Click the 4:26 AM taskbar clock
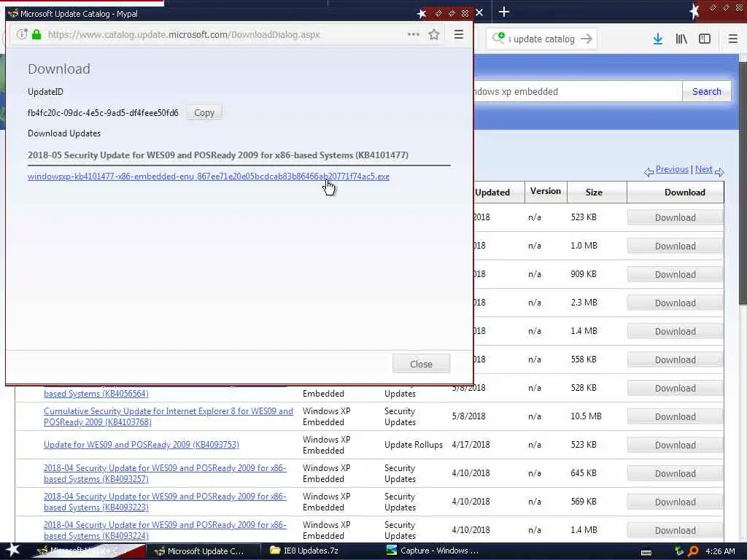 point(720,551)
